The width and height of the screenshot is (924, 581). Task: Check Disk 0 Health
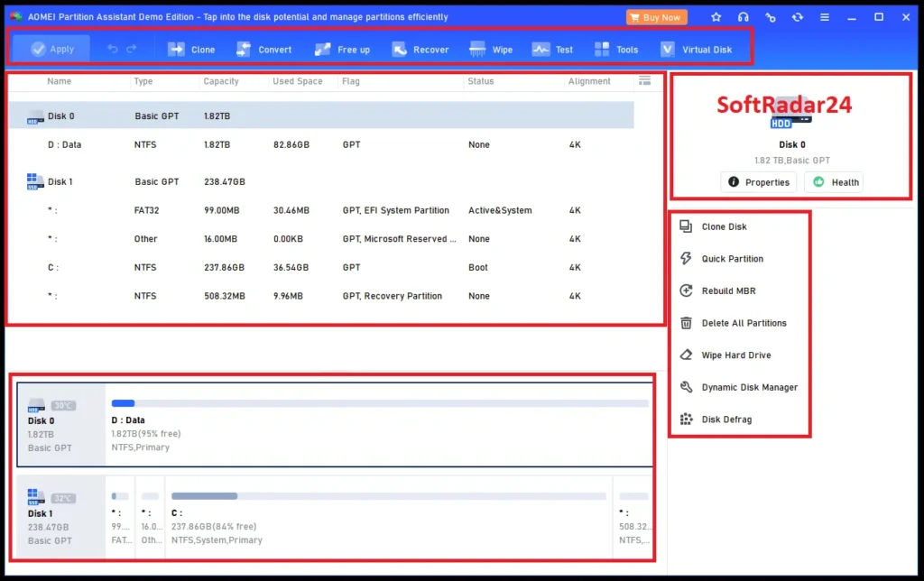pyautogui.click(x=835, y=182)
